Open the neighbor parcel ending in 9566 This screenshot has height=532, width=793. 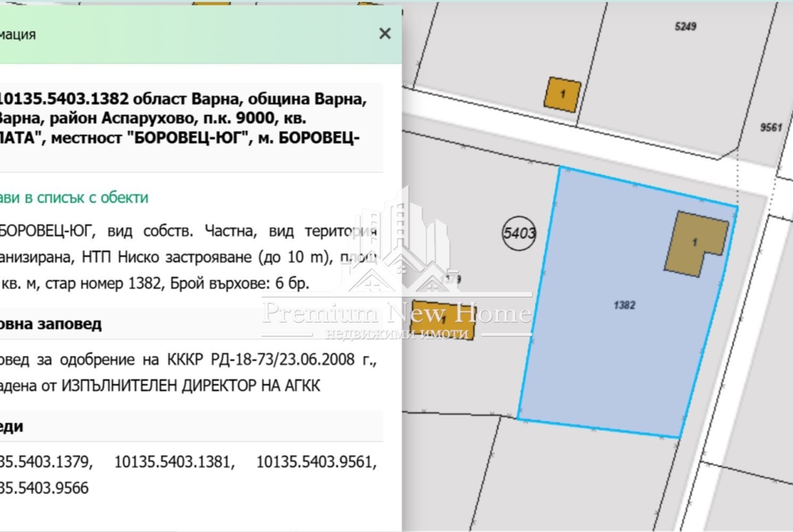(45, 488)
